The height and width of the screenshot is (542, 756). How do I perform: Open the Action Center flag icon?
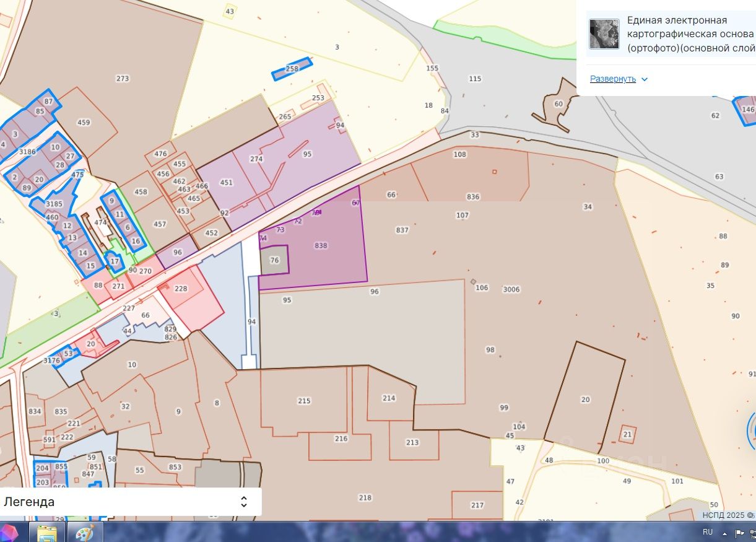[739, 533]
